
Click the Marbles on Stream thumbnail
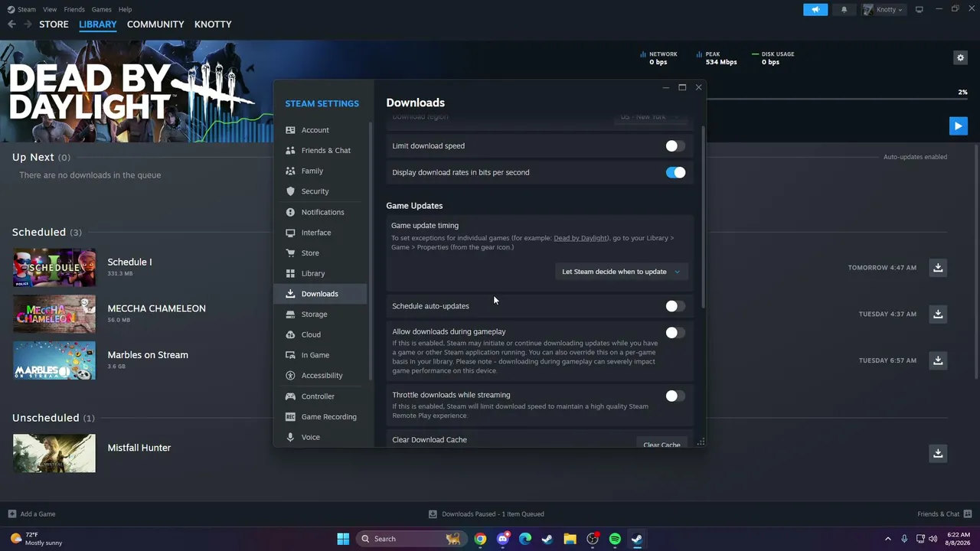[x=54, y=360]
